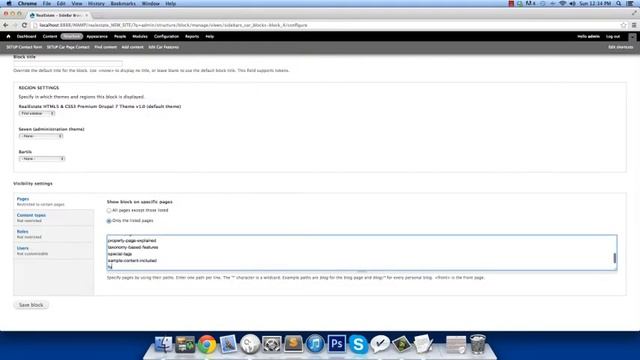640x360 pixels.
Task: Switch to Content types visibility tab
Action: click(54, 218)
